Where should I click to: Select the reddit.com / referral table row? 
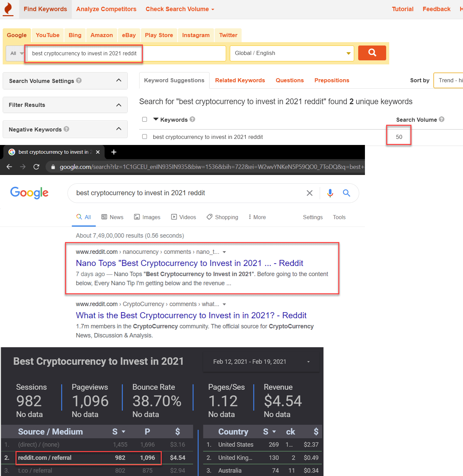[x=97, y=457]
